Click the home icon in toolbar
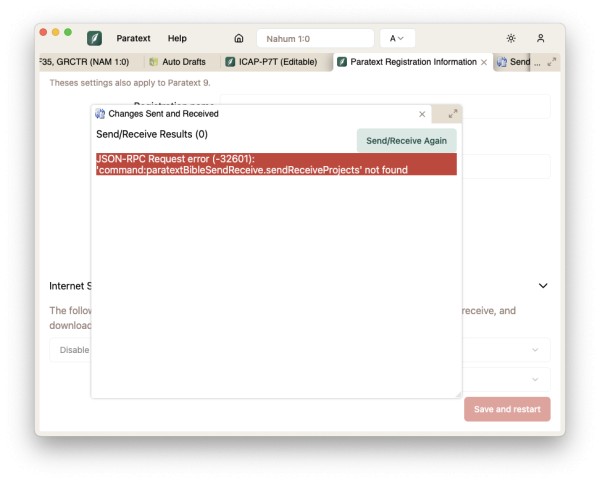Screen dimensions: 600x482 239,38
